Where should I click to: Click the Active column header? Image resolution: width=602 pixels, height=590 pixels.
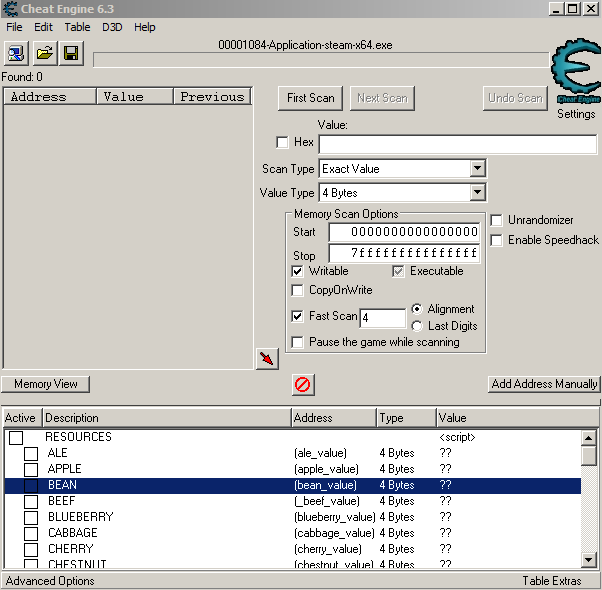pyautogui.click(x=22, y=418)
